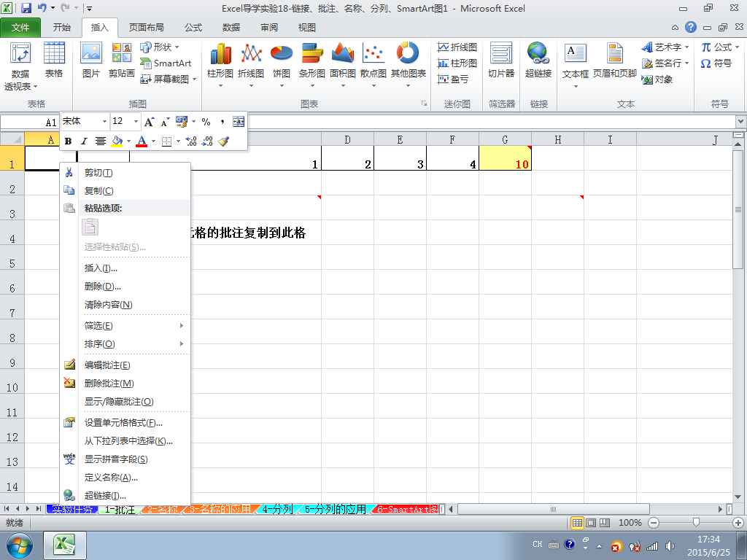This screenshot has height=560, width=747.
Task: Toggle italic in mini toolbar
Action: [x=84, y=141]
